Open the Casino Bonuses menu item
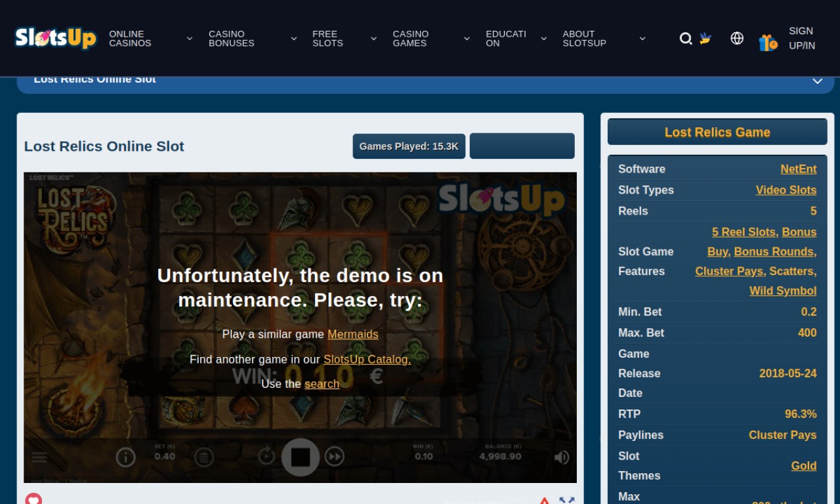 231,39
